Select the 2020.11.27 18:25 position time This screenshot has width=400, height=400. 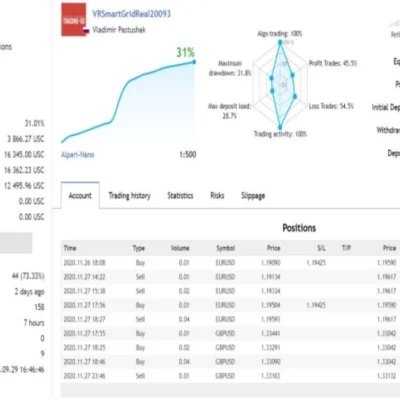click(x=84, y=348)
